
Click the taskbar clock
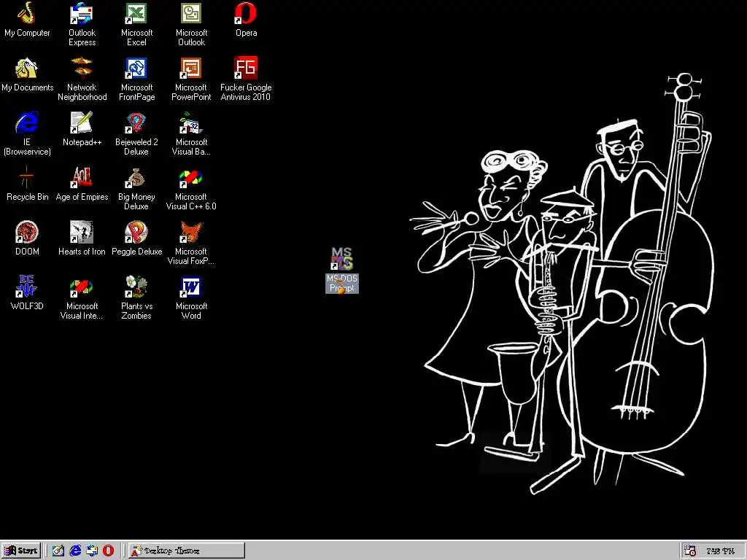coord(720,551)
